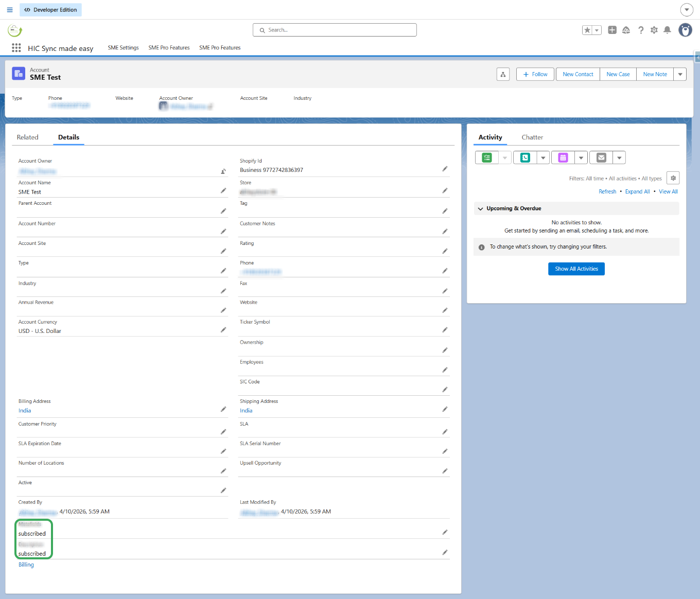Open more actions dropdown beside New Note

pos(680,75)
